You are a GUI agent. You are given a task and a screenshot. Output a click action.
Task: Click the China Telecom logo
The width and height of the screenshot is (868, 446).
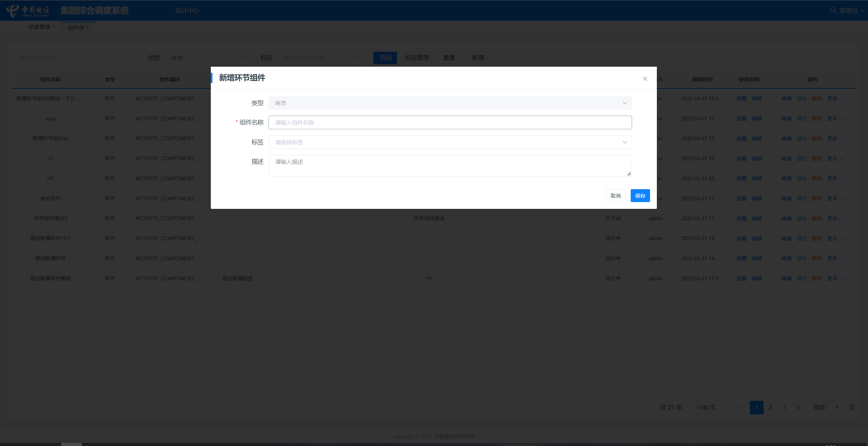pyautogui.click(x=28, y=11)
